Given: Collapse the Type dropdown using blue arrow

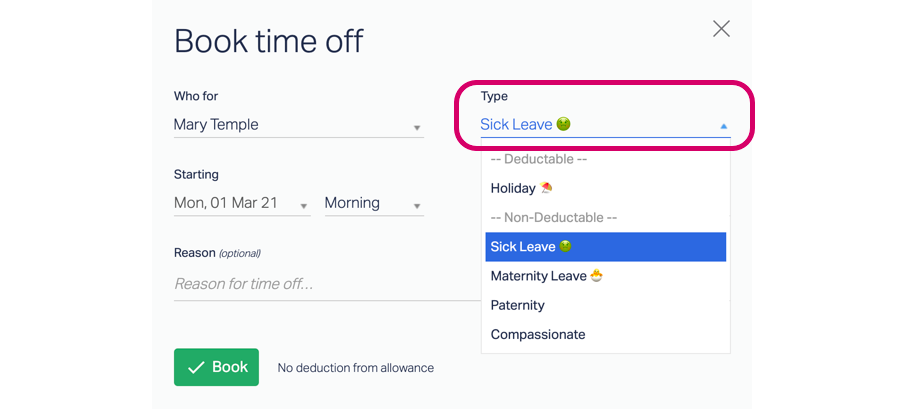Looking at the screenshot, I should 724,126.
